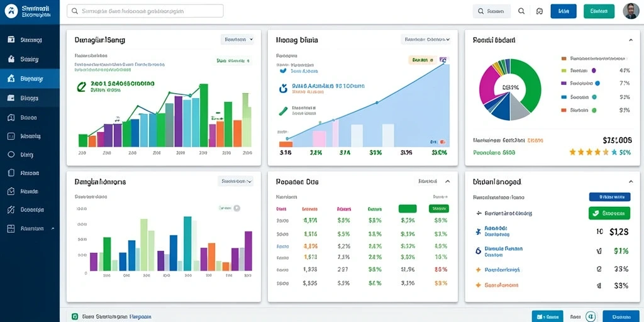Screen dimensions: 644x322
Task: Select the fourth sidebar menu item below highlighted one
Action: (30, 155)
